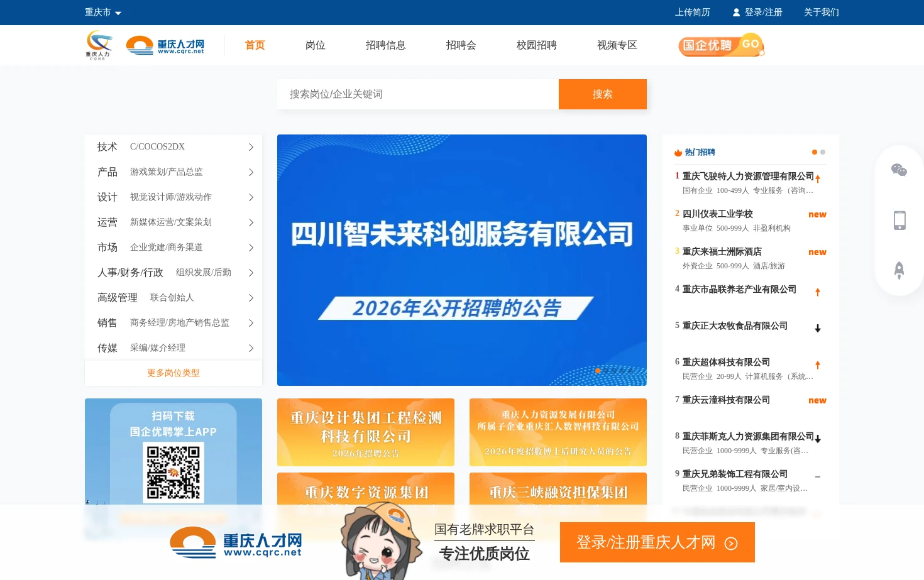Viewport: 924px width, 580px height.
Task: Open the 视频专区 nav tab
Action: coord(617,45)
